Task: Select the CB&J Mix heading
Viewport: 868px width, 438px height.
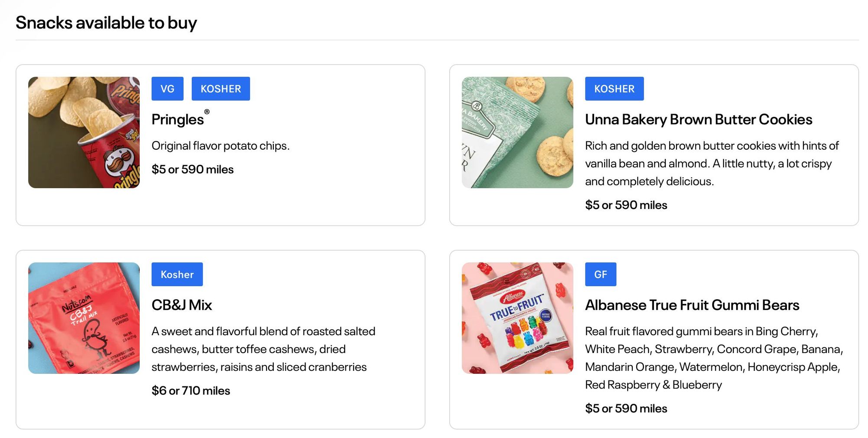Action: click(x=182, y=305)
